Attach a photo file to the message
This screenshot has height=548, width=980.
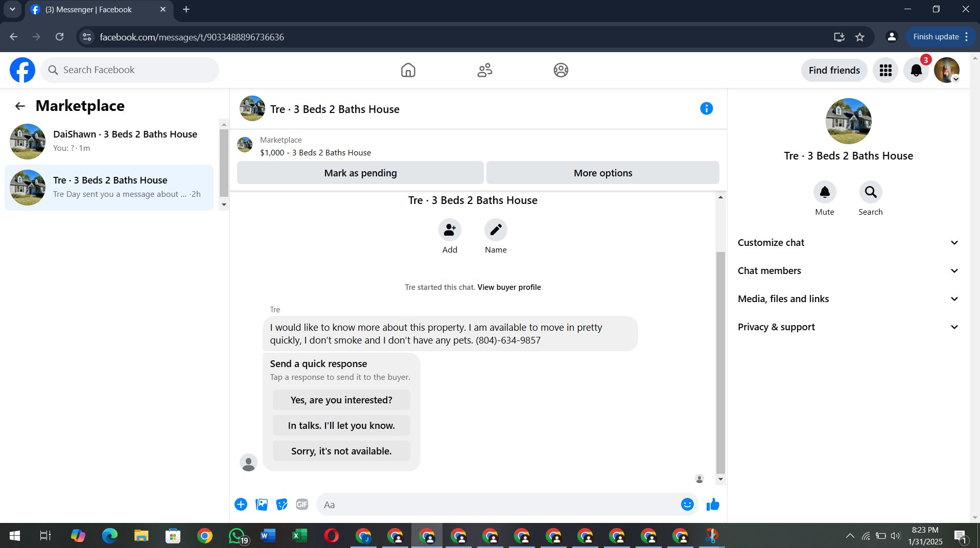[x=262, y=505]
